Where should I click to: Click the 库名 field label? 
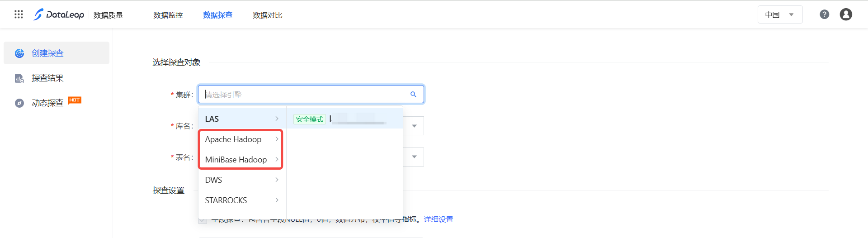coord(182,126)
